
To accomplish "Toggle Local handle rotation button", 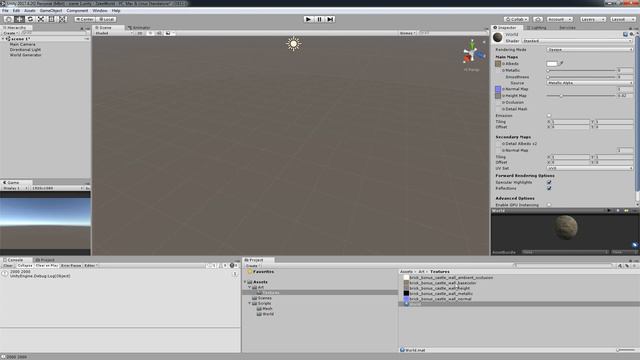I will click(107, 19).
